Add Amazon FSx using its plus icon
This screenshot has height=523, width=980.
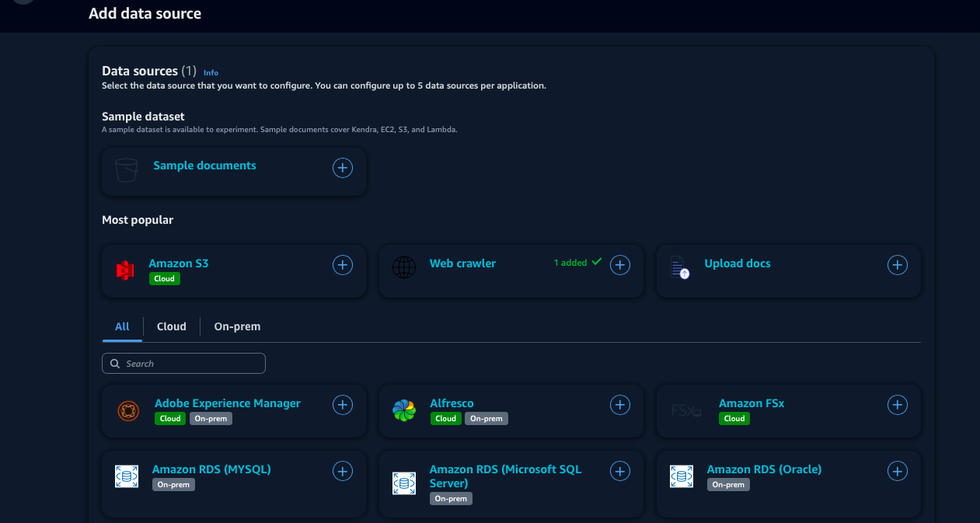click(898, 405)
